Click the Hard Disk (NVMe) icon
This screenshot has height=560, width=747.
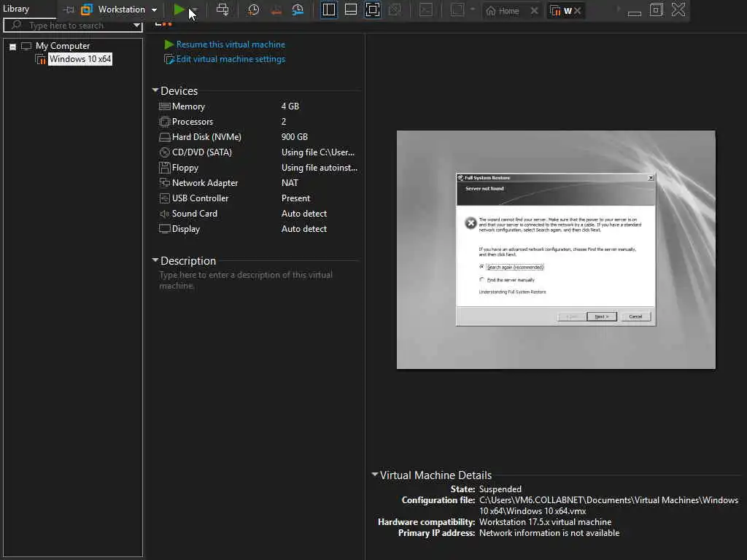164,137
